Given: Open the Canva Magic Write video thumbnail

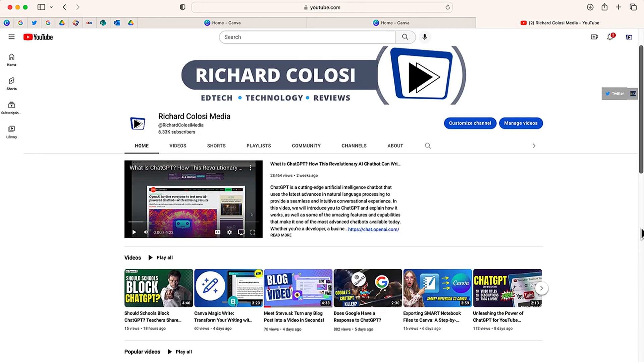Looking at the screenshot, I should click(x=228, y=288).
